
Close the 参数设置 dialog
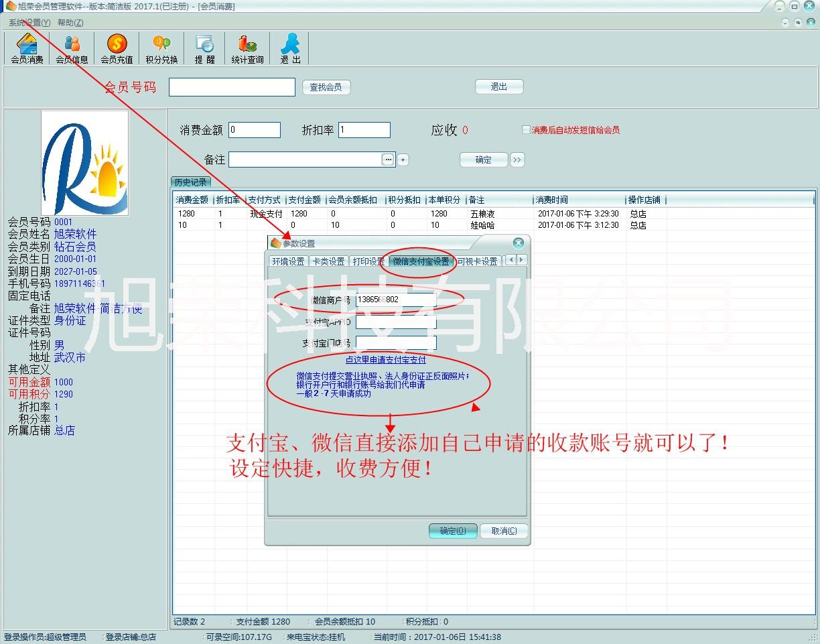point(518,243)
